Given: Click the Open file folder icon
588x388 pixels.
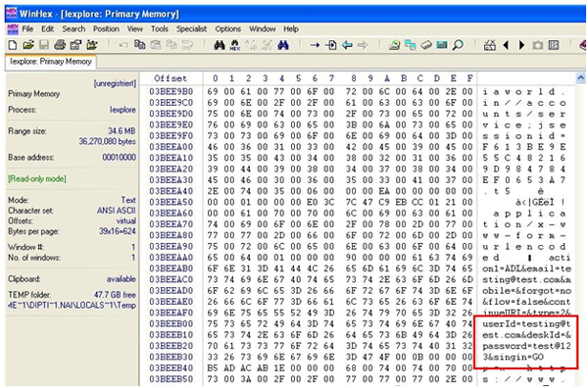Looking at the screenshot, I should [x=28, y=45].
